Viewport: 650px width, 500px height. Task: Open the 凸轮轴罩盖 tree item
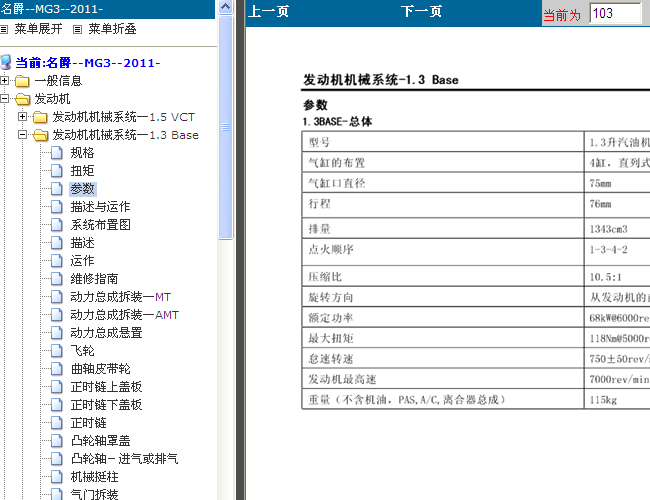(100, 441)
